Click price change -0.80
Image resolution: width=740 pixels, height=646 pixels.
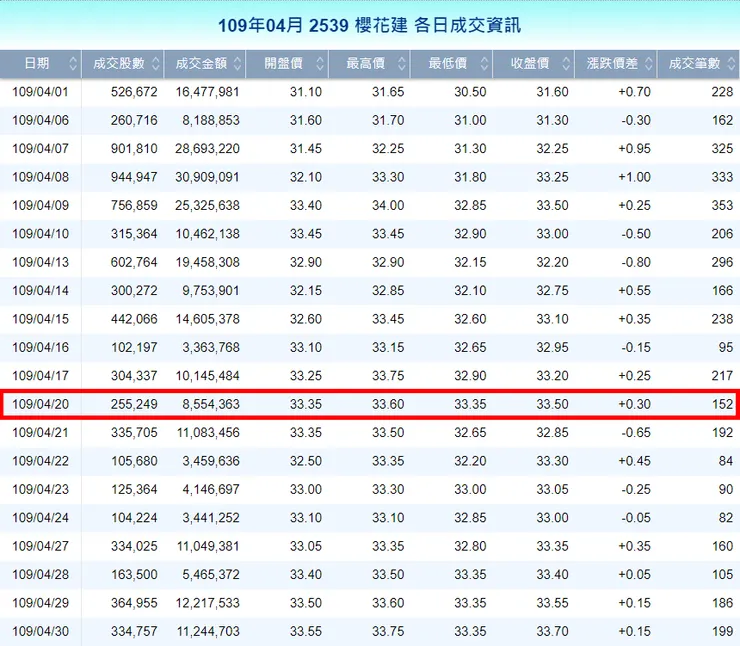[636, 262]
